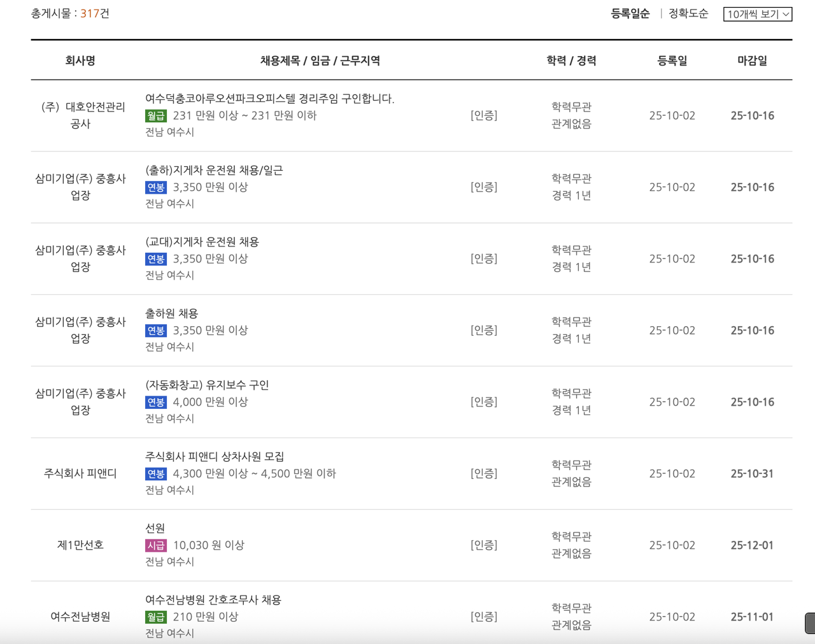
Task: Click the dropdown arrow on the results-per-page selector
Action: pos(786,13)
